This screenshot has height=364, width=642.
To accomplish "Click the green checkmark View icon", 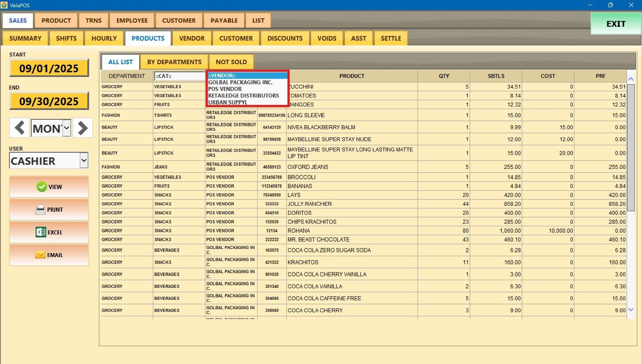I will pos(42,187).
